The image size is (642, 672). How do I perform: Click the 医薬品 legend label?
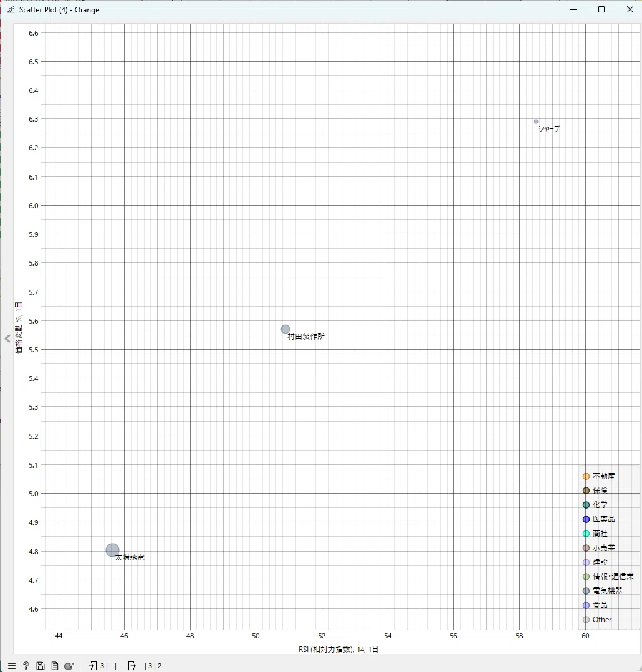(x=604, y=519)
